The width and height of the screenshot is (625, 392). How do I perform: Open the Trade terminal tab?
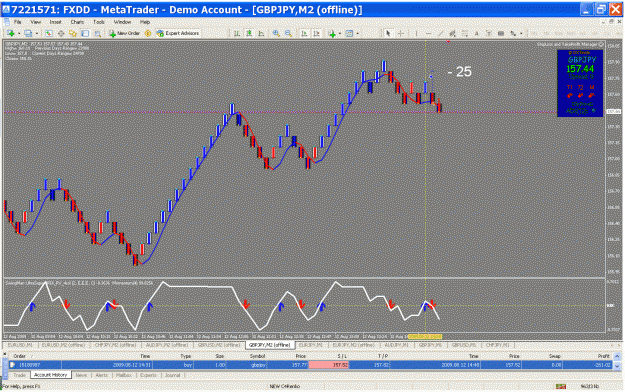(19, 375)
